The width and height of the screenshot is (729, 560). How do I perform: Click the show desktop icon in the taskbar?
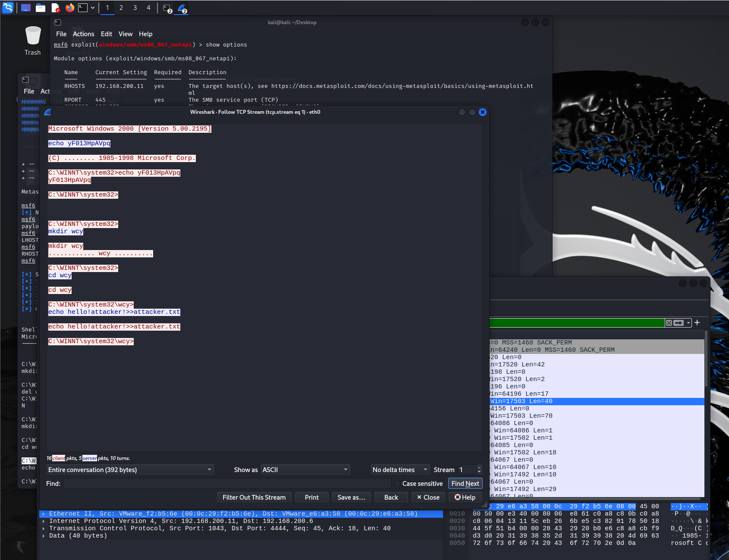point(26,7)
